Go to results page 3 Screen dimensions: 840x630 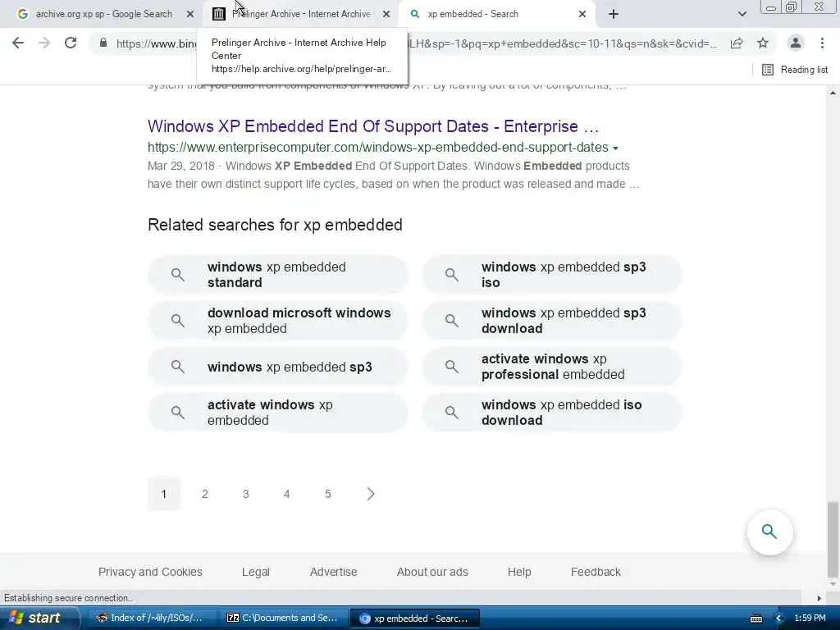click(246, 494)
